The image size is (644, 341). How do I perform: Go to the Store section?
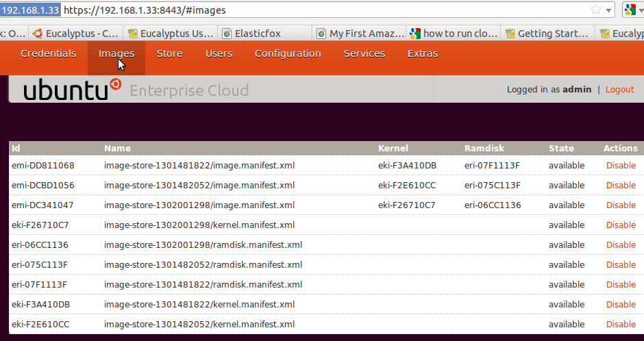pyautogui.click(x=170, y=54)
